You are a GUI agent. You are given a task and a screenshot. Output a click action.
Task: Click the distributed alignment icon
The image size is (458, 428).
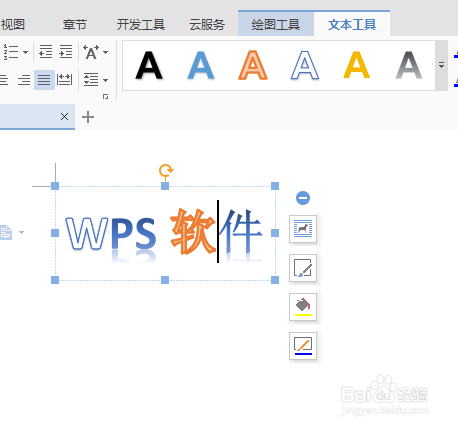[64, 80]
